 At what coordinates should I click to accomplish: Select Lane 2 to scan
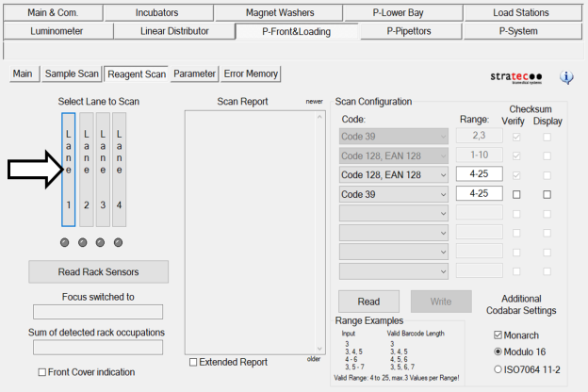(86, 170)
